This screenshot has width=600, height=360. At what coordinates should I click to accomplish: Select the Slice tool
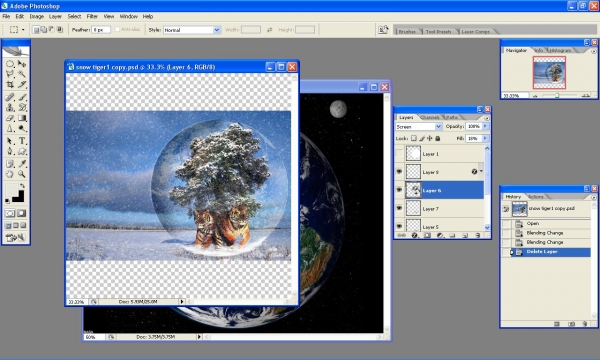tap(22, 84)
